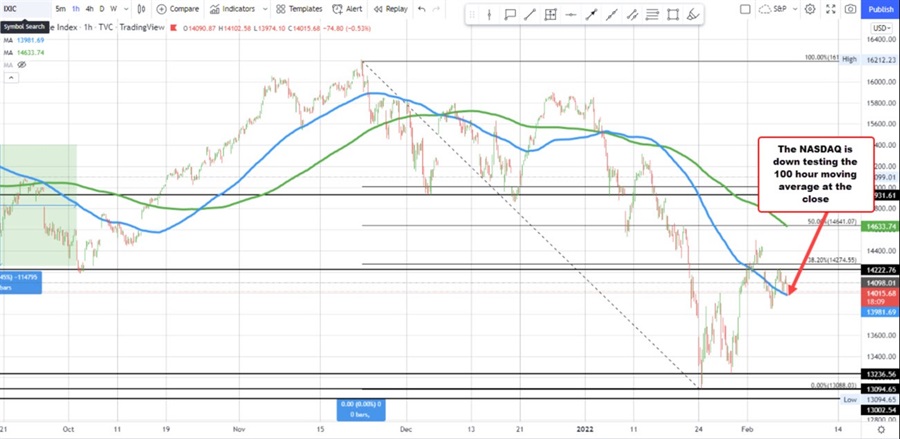This screenshot has height=439, width=900.
Task: Open the S&P saved layout cloud menu
Action: tap(774, 9)
